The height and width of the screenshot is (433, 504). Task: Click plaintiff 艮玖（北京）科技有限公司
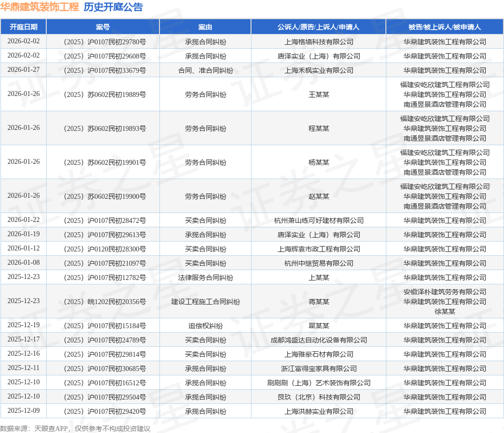tap(318, 398)
